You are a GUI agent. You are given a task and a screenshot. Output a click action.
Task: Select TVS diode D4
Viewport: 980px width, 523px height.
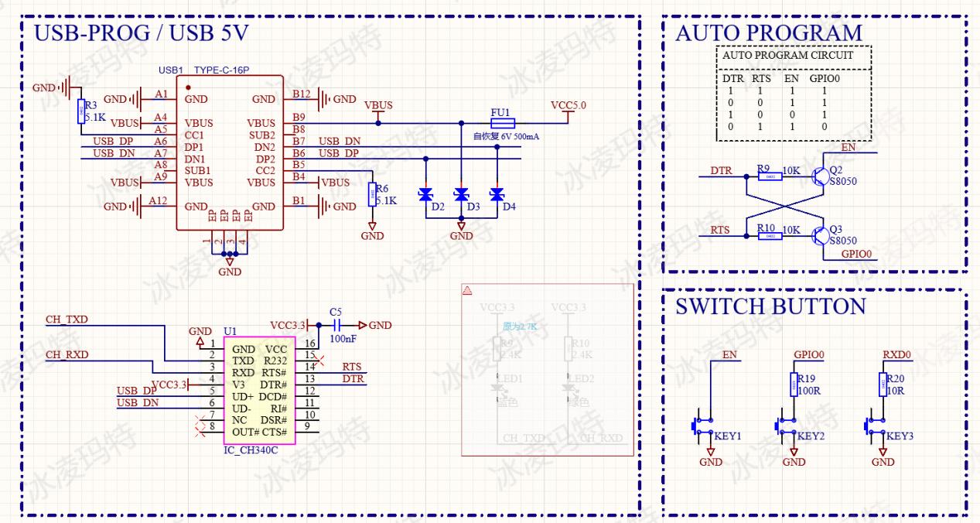497,194
